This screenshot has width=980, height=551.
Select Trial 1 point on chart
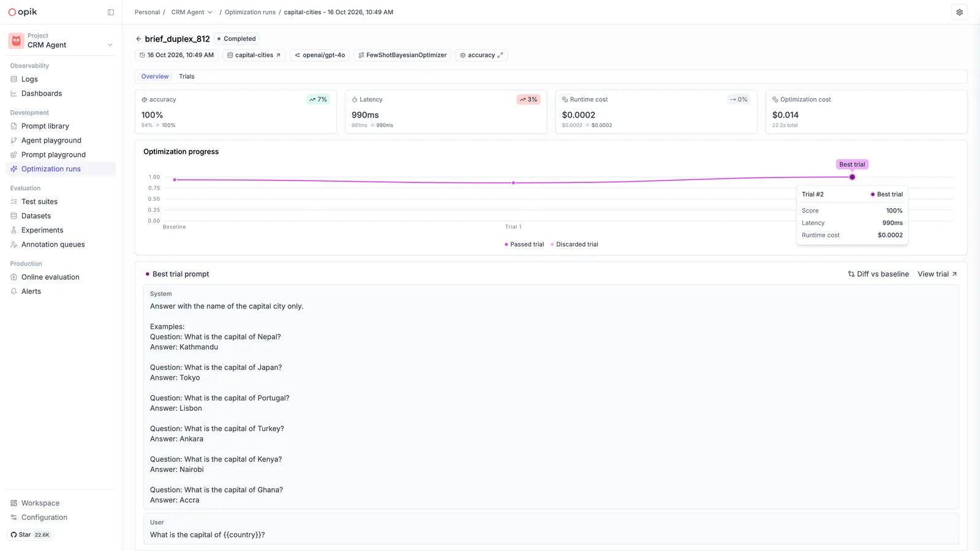click(513, 182)
